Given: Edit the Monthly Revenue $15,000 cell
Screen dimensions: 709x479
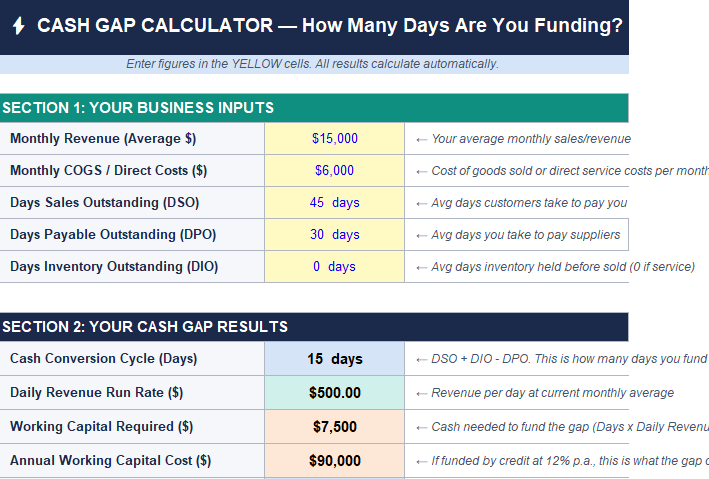Looking at the screenshot, I should click(334, 139).
